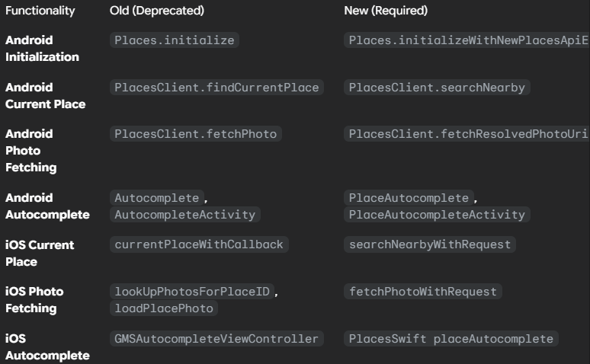Click PlacesClient.findCurrentPlace code text

pyautogui.click(x=216, y=88)
